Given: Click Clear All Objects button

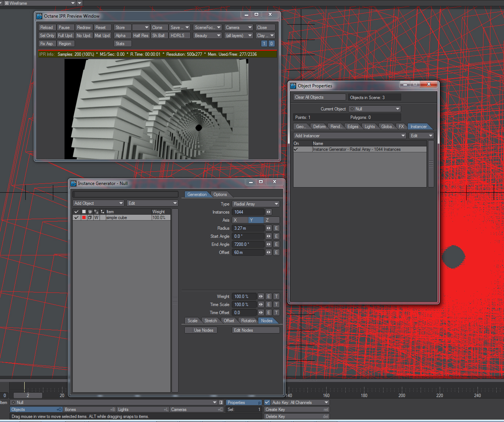Looking at the screenshot, I should click(x=320, y=97).
